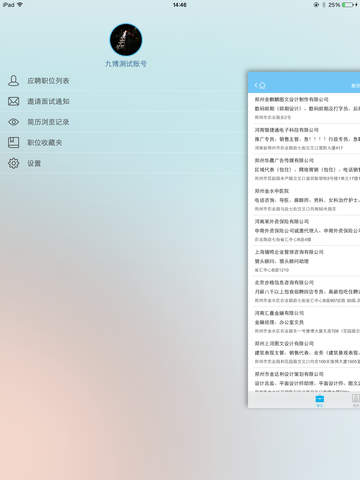Click the envelope icon for 邀请面试通知
Viewport: 360px width, 480px height.
(13, 101)
